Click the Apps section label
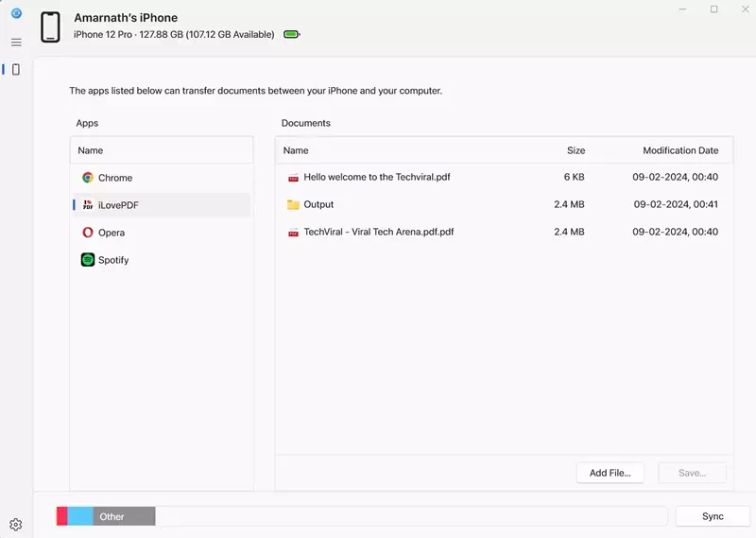 (87, 123)
